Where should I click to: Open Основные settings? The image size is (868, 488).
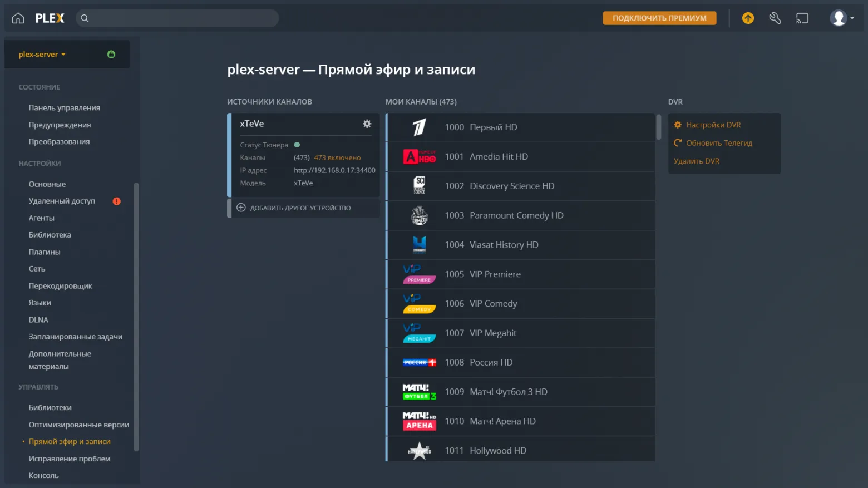[47, 184]
